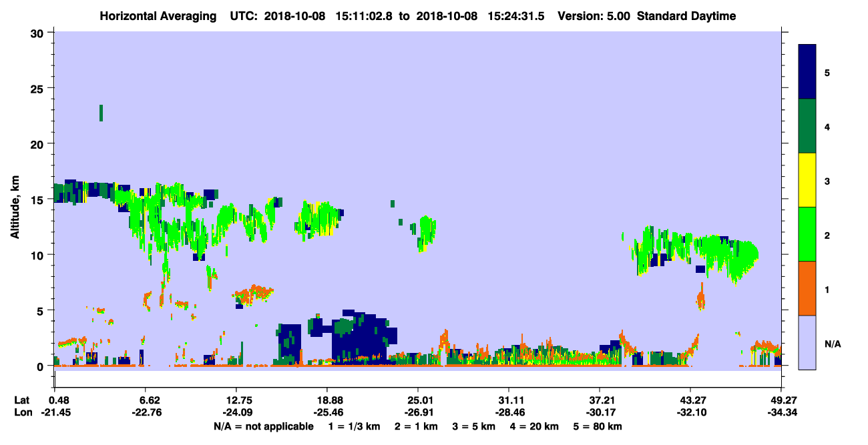Click the 'Altitude, km' axis label
Screen dimensions: 868x445
click(15, 207)
